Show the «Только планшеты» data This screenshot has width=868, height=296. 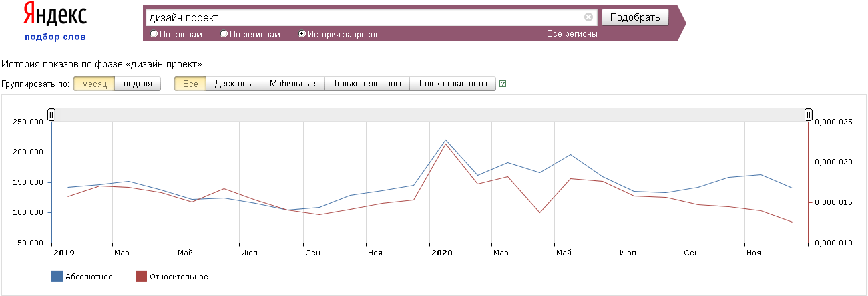(x=452, y=84)
